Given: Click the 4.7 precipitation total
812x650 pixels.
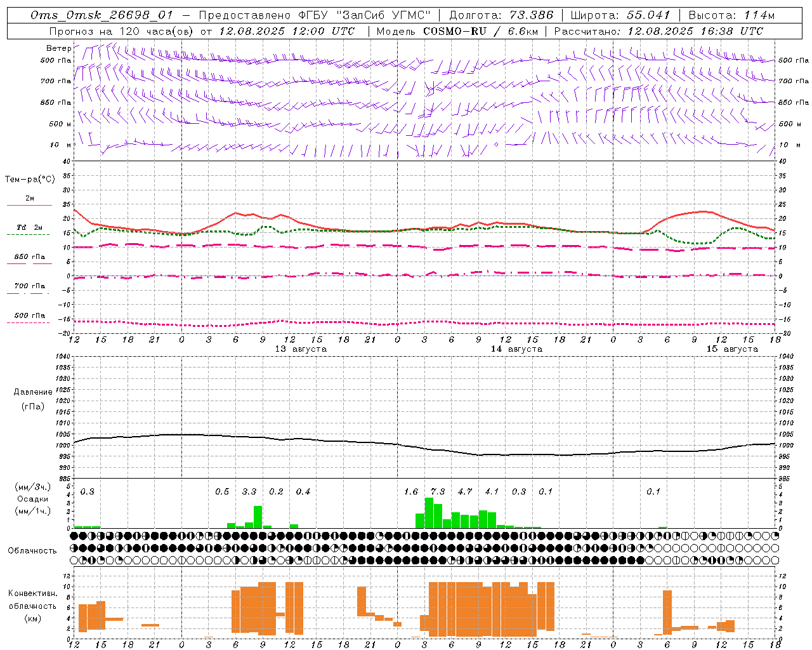Looking at the screenshot, I should click(x=465, y=491).
